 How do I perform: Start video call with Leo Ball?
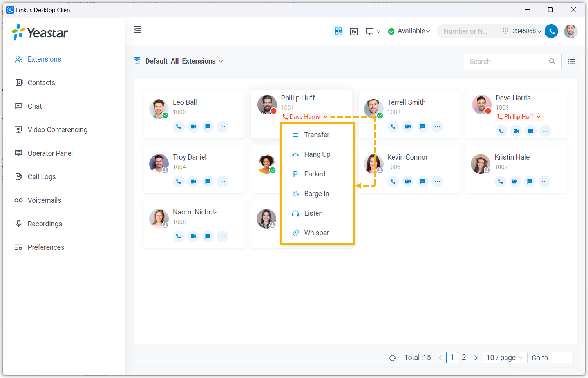(193, 126)
